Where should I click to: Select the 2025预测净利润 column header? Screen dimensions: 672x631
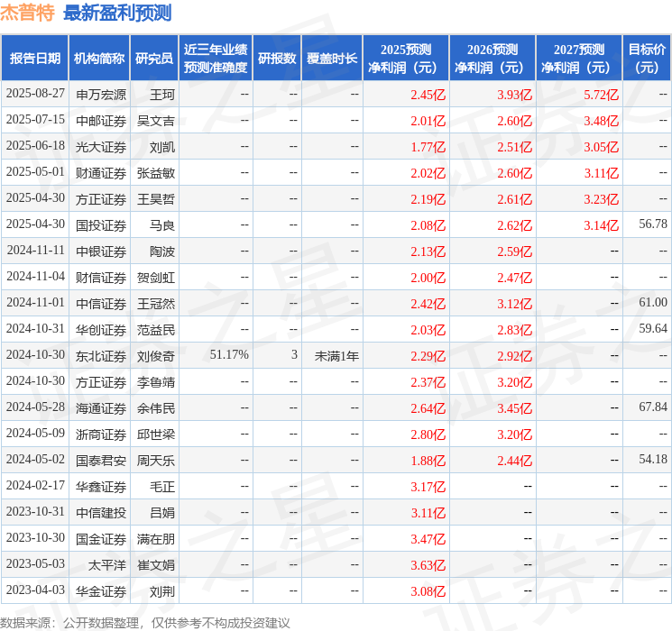406,59
